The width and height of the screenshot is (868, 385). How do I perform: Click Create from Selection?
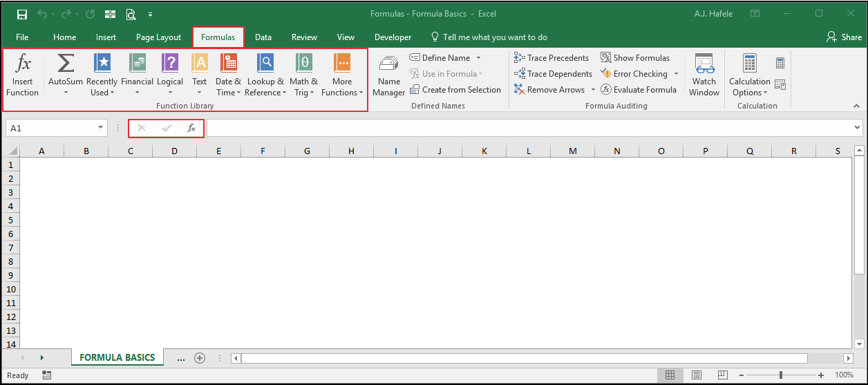coord(455,90)
